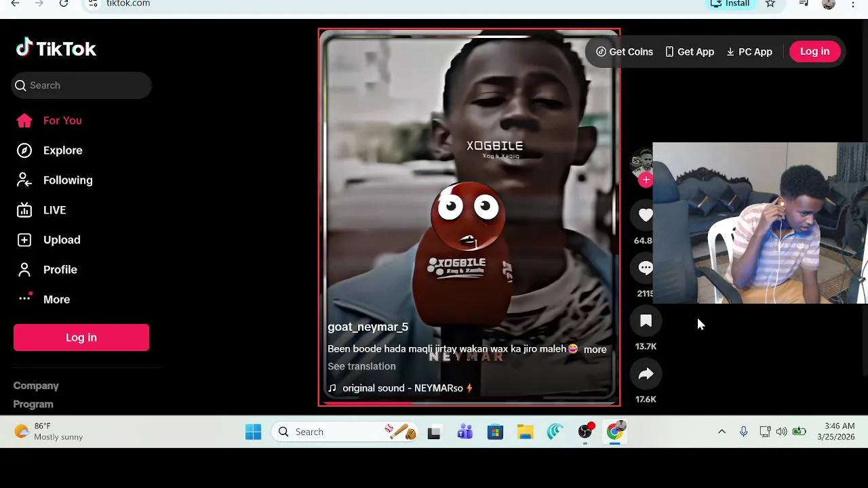Click the TikTok logo
This screenshot has width=868, height=488.
click(x=56, y=48)
